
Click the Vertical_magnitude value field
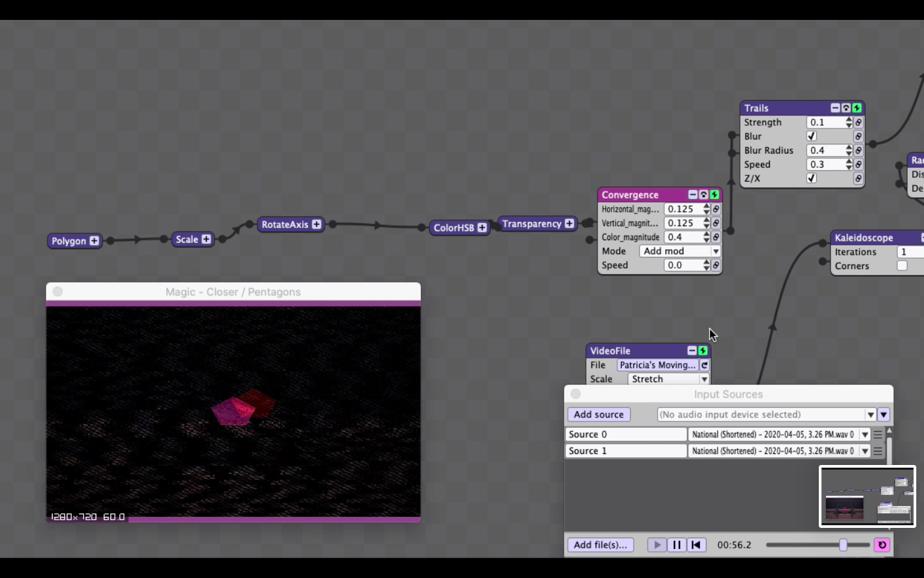pos(683,223)
